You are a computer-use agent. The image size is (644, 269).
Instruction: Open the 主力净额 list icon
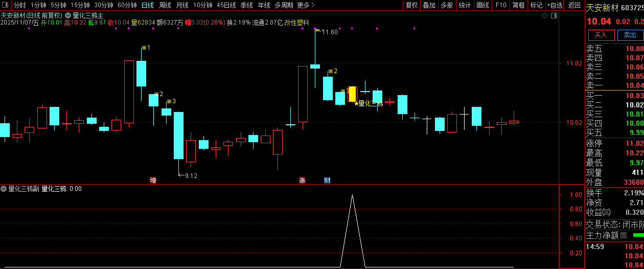pyautogui.click(x=623, y=235)
